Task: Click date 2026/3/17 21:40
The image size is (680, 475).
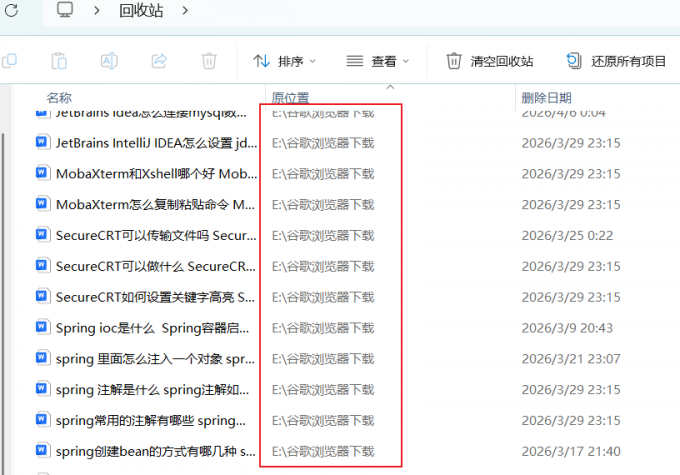Action: [571, 451]
